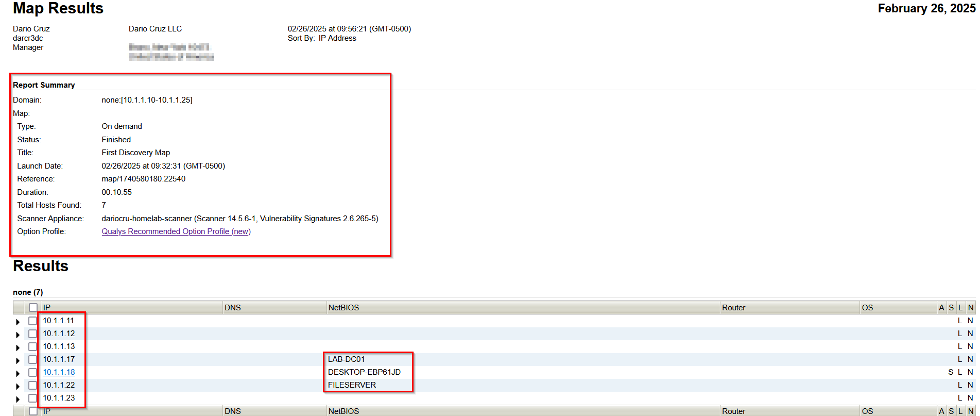Screen dimensions: 980x416
Task: Select NetBIOS name LAB-DC01
Action: point(346,359)
